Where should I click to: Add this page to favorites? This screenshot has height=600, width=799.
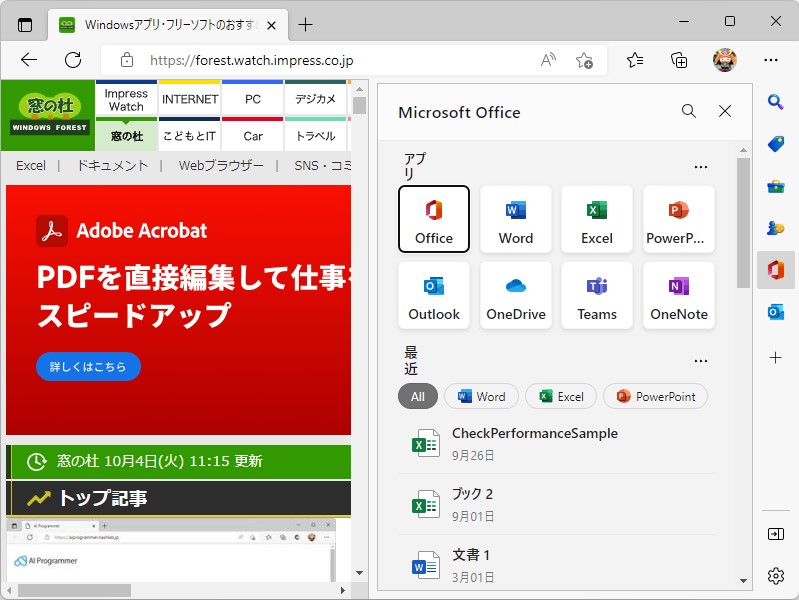coord(584,60)
